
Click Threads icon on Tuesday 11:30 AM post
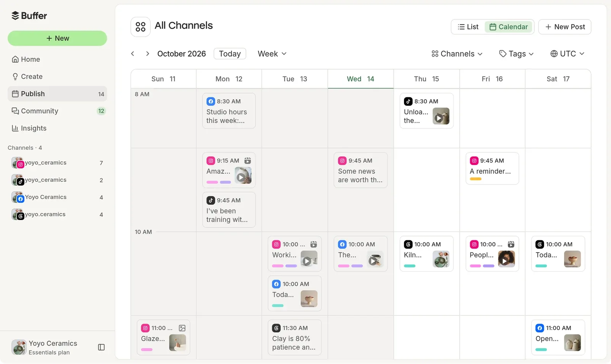pos(276,328)
